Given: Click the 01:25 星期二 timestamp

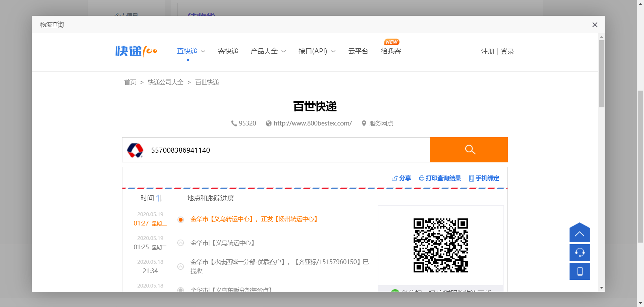Looking at the screenshot, I should [150, 247].
